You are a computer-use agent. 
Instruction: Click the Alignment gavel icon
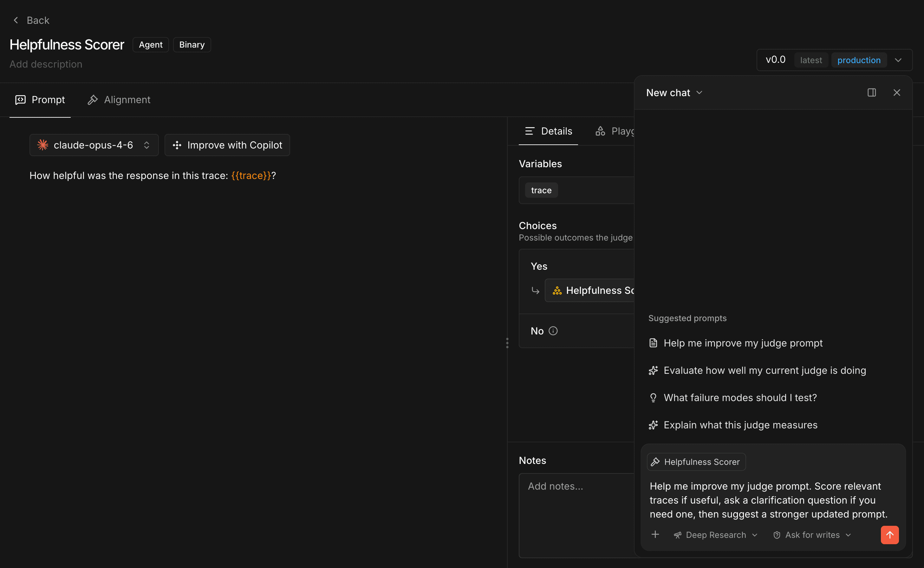[93, 100]
